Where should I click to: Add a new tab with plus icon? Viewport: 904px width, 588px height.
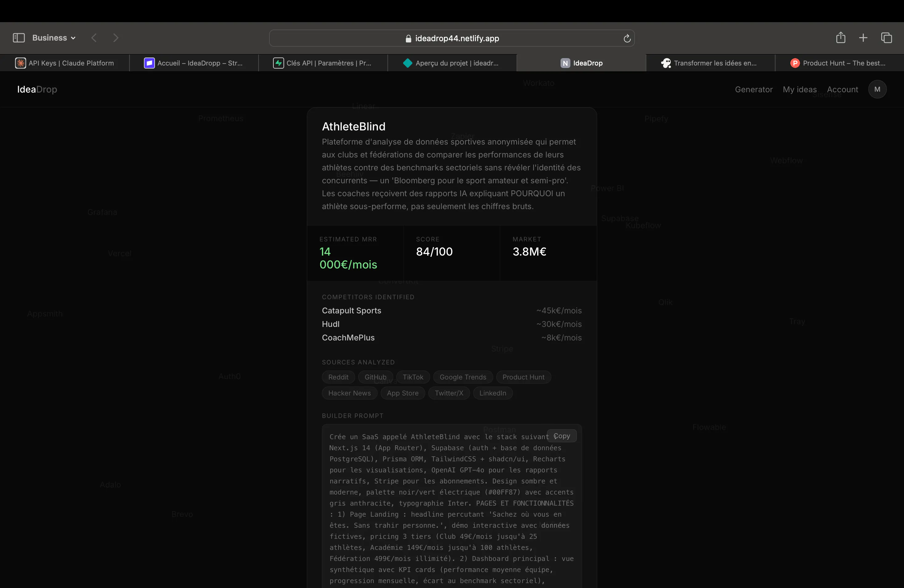click(x=863, y=38)
